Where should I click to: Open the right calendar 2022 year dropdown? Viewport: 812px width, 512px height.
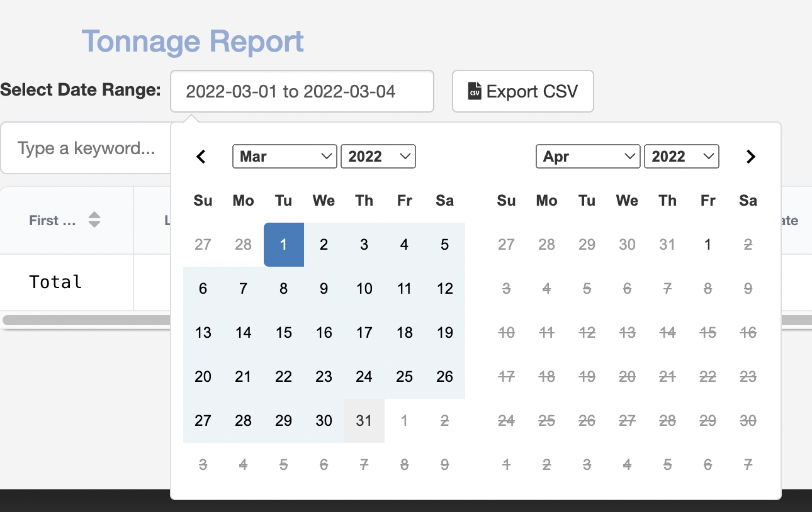click(x=681, y=157)
